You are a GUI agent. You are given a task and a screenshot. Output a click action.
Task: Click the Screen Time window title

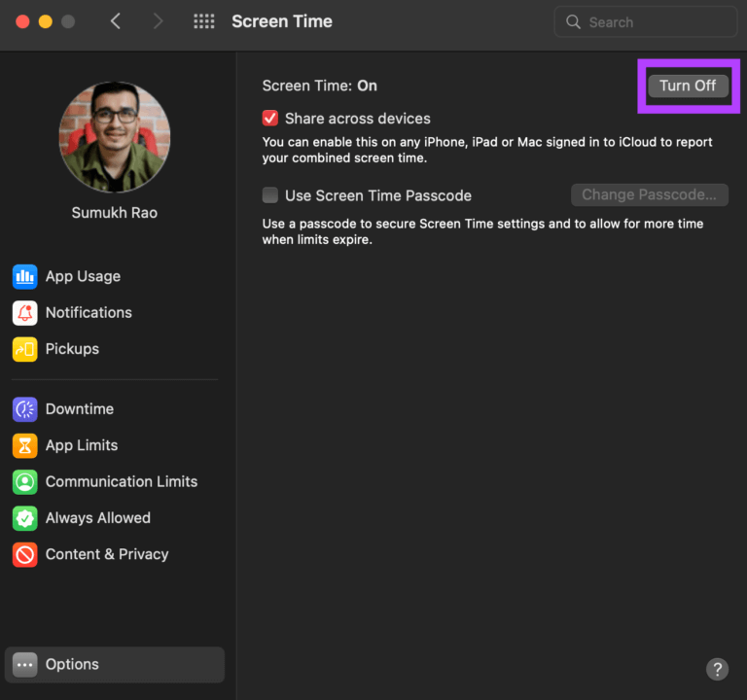pos(282,21)
